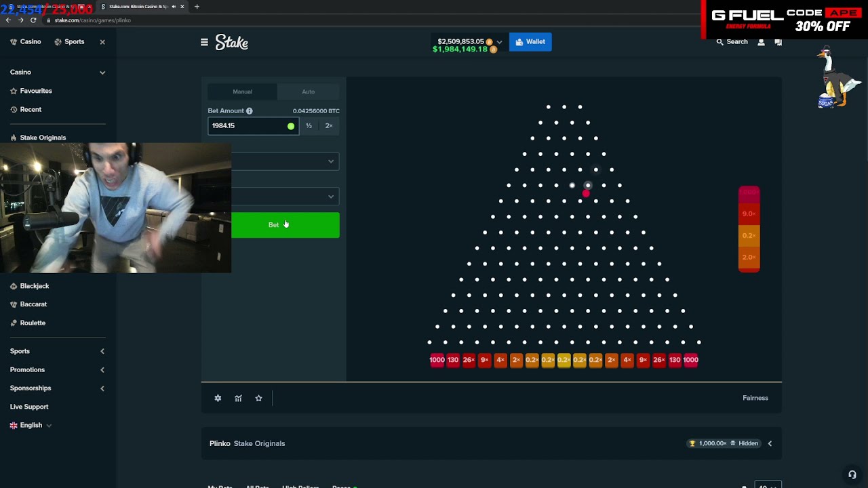Viewport: 868px width, 488px height.
Task: Go back in the browser
Action: point(8,20)
